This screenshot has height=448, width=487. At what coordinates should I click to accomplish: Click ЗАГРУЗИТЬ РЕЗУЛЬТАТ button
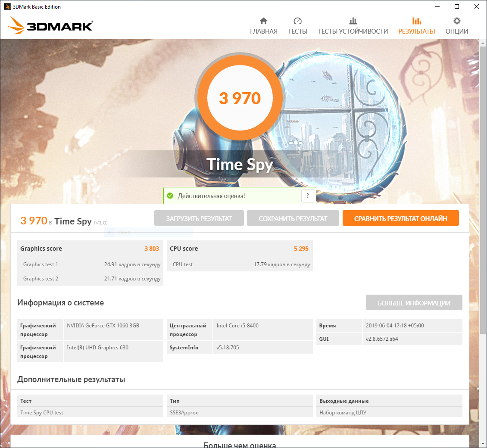[x=199, y=218]
